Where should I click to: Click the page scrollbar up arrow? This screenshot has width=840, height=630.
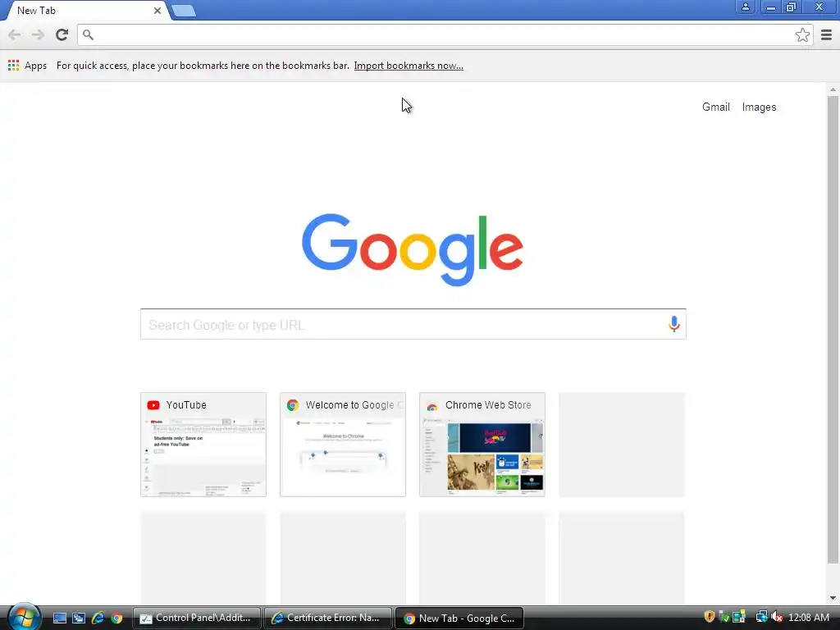(x=833, y=89)
